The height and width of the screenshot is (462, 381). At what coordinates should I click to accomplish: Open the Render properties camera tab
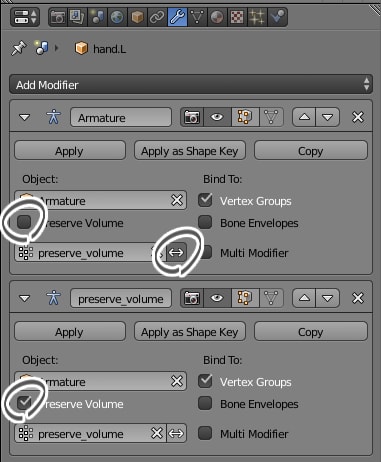pos(58,17)
